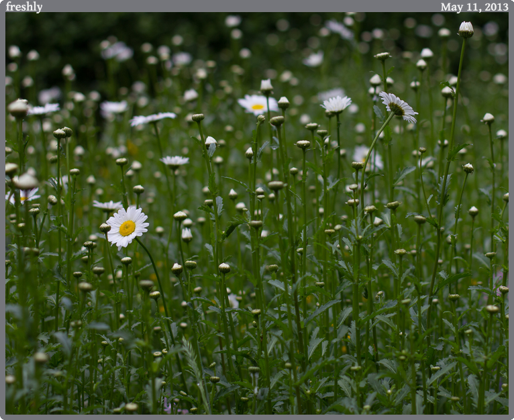The height and width of the screenshot is (420, 514).
Task: Click the large daisy with bright yellow center
Action: 127,227
